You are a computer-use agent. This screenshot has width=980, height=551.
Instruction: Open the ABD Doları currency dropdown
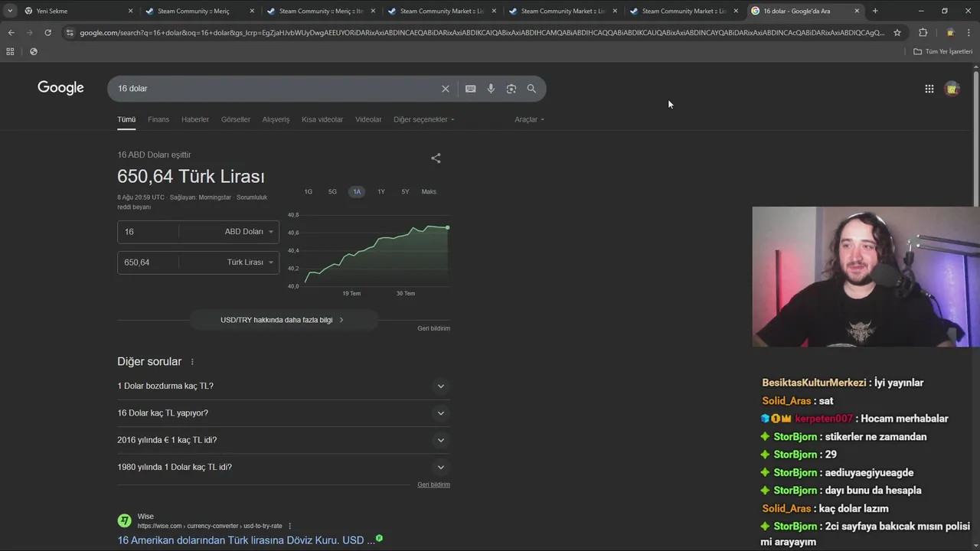click(248, 232)
